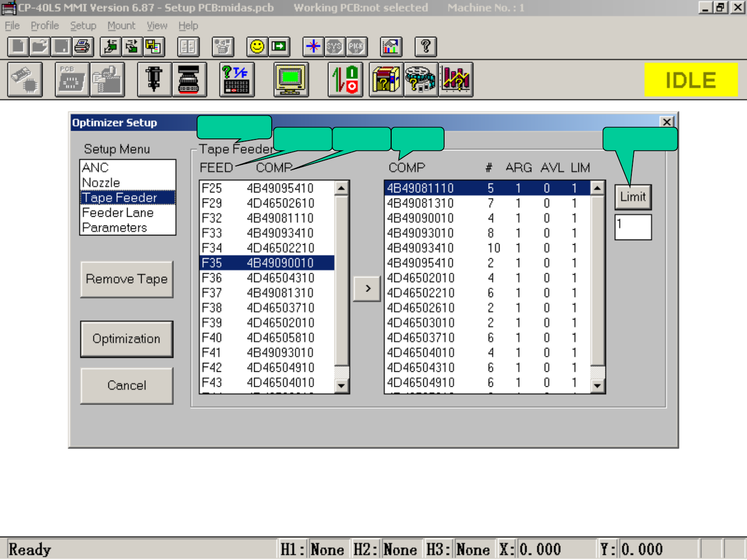This screenshot has width=747, height=560.
Task: Click the Limit button
Action: [633, 197]
